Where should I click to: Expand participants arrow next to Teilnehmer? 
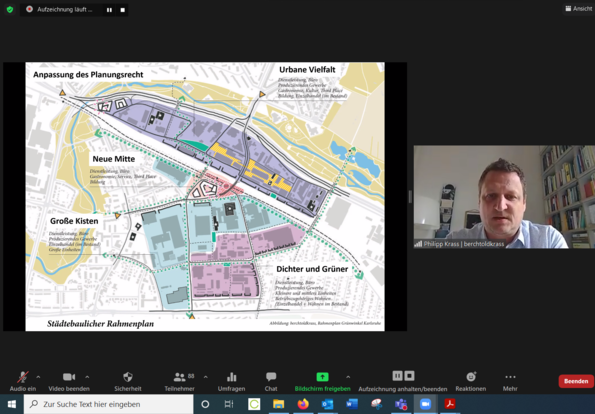pyautogui.click(x=206, y=377)
